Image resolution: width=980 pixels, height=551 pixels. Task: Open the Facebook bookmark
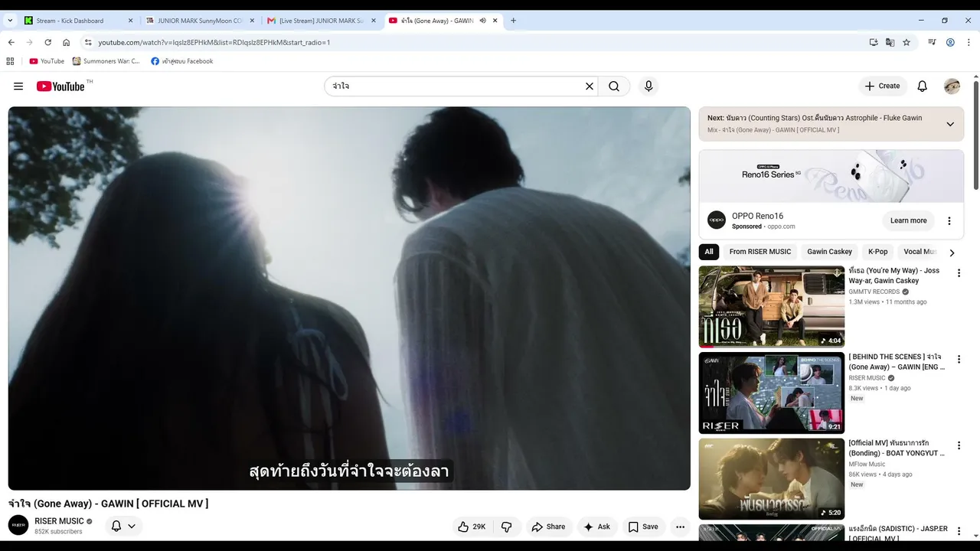point(182,61)
